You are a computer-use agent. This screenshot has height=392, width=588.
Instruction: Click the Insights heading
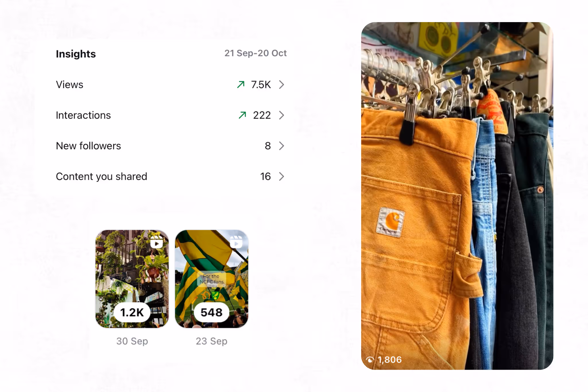point(76,54)
